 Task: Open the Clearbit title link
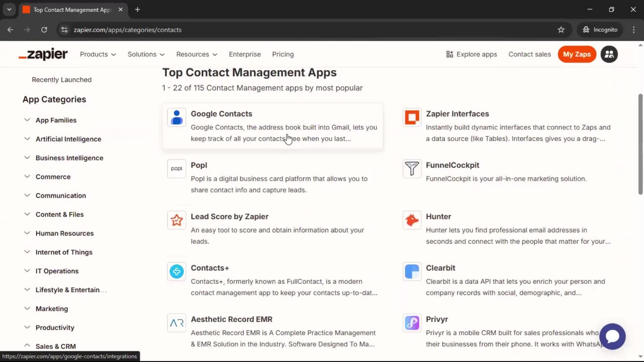click(x=440, y=268)
